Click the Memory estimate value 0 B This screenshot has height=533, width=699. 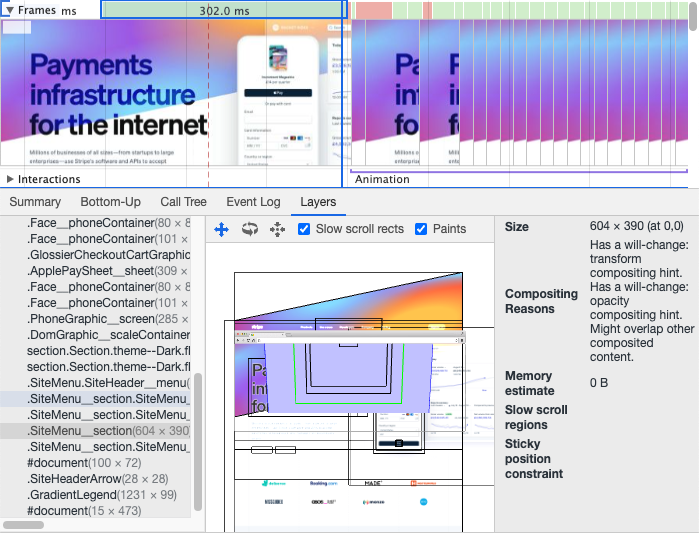(599, 383)
